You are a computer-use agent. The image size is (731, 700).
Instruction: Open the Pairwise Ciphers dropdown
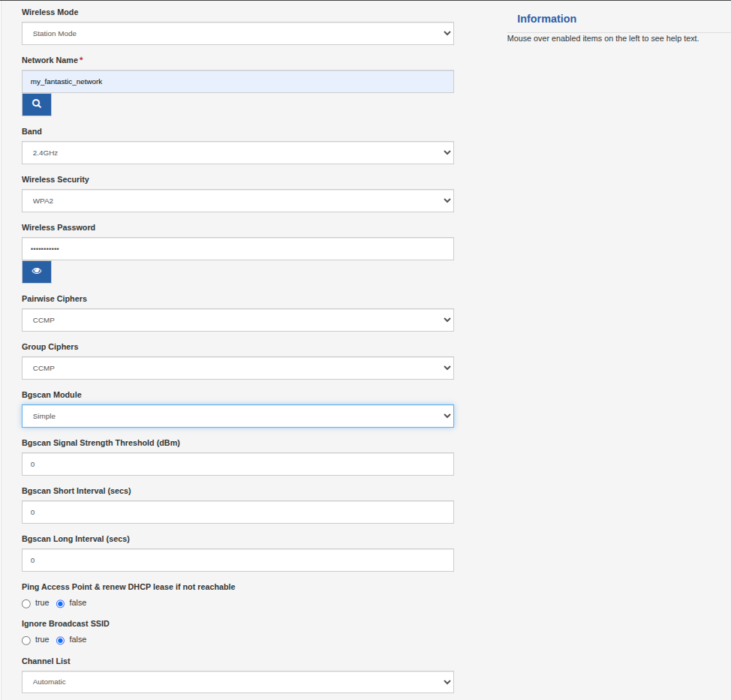click(x=237, y=320)
